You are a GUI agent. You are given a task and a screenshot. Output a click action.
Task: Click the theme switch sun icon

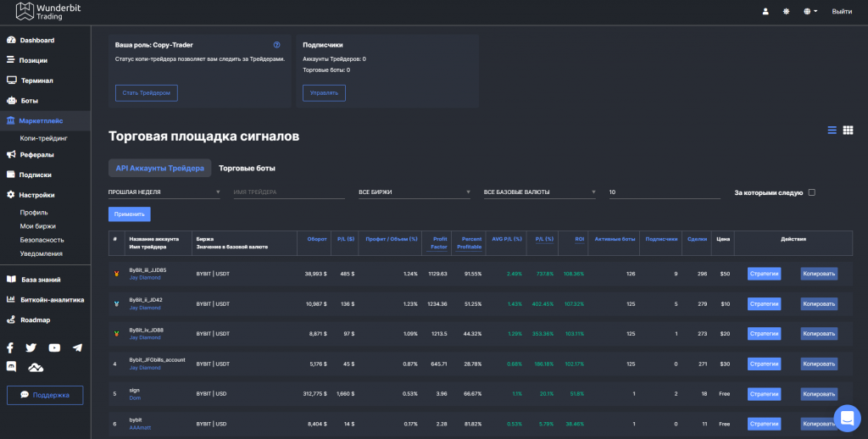(x=786, y=12)
